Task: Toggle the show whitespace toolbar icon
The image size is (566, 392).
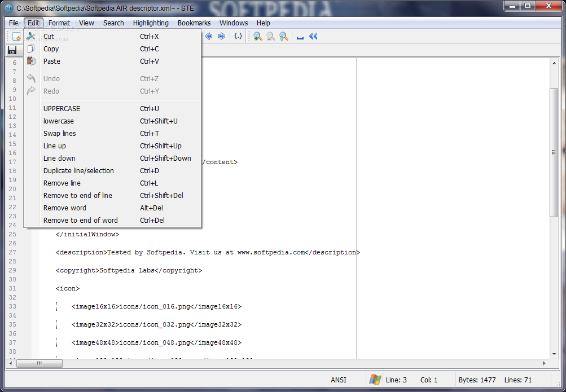Action: point(300,37)
